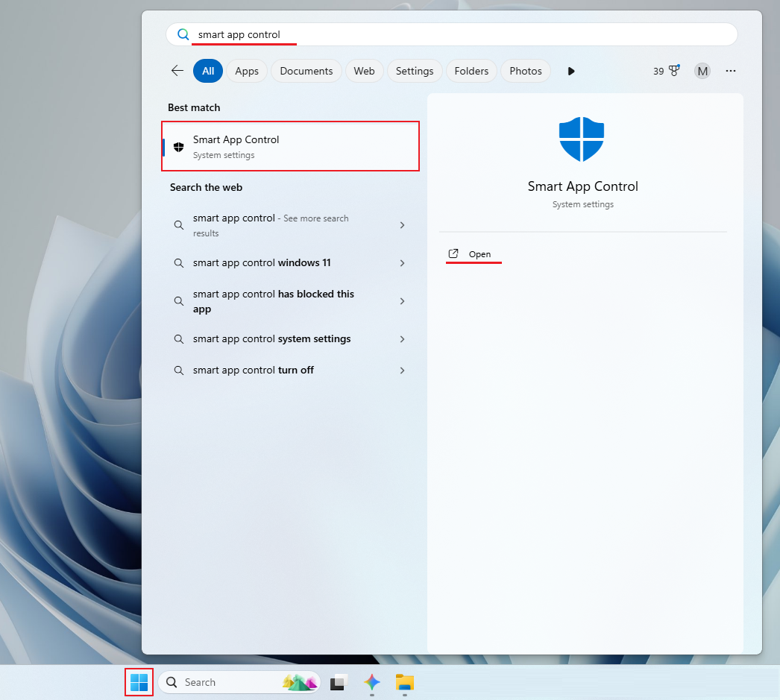Screen dimensions: 780x700
Task: Open Task View from the taskbar
Action: pos(339,682)
